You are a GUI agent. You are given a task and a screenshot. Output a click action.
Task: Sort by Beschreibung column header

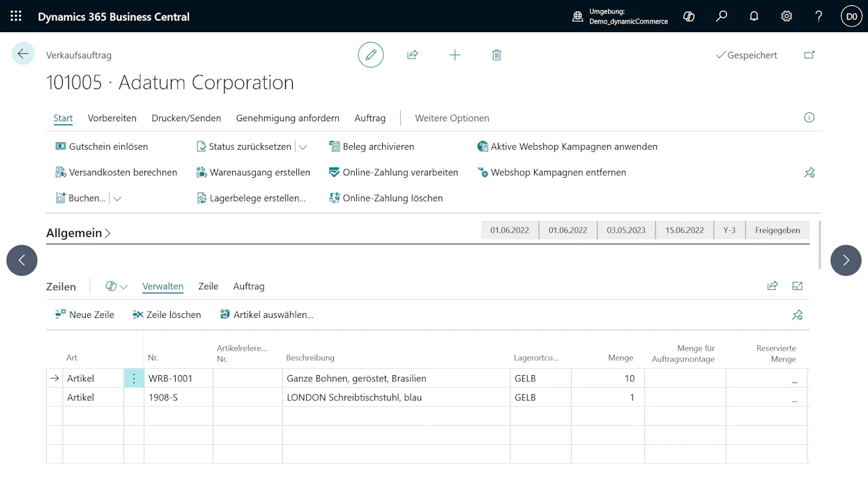pos(310,358)
